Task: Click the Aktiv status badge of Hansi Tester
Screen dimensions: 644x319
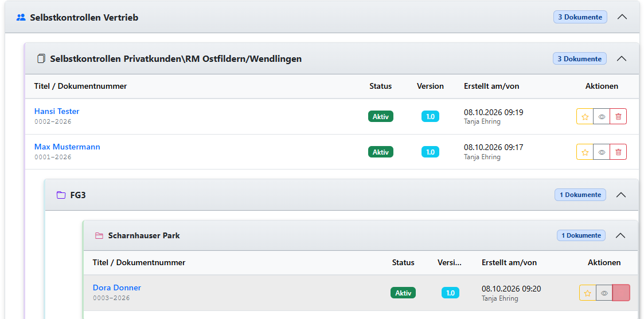Action: (x=381, y=116)
